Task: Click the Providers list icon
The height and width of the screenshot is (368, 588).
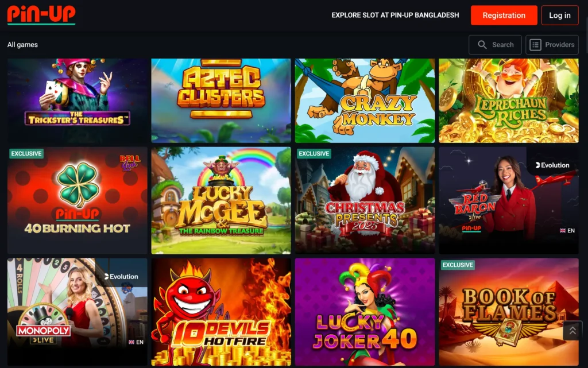Action: [535, 45]
